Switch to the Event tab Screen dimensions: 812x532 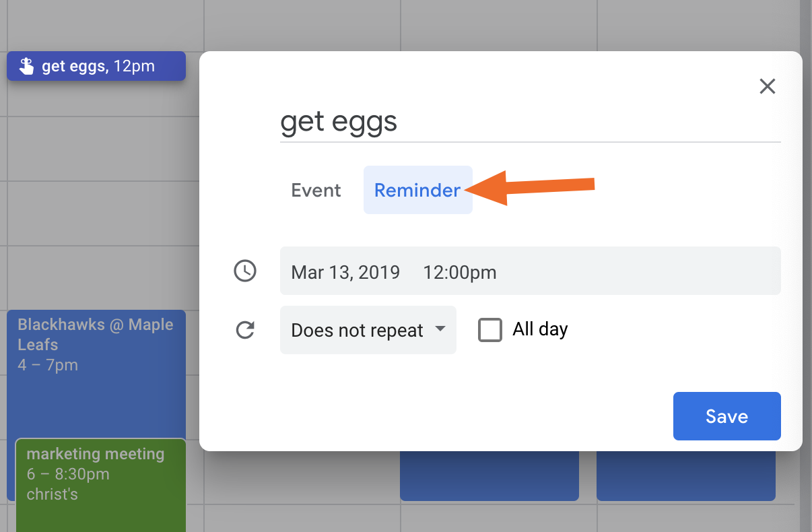316,191
